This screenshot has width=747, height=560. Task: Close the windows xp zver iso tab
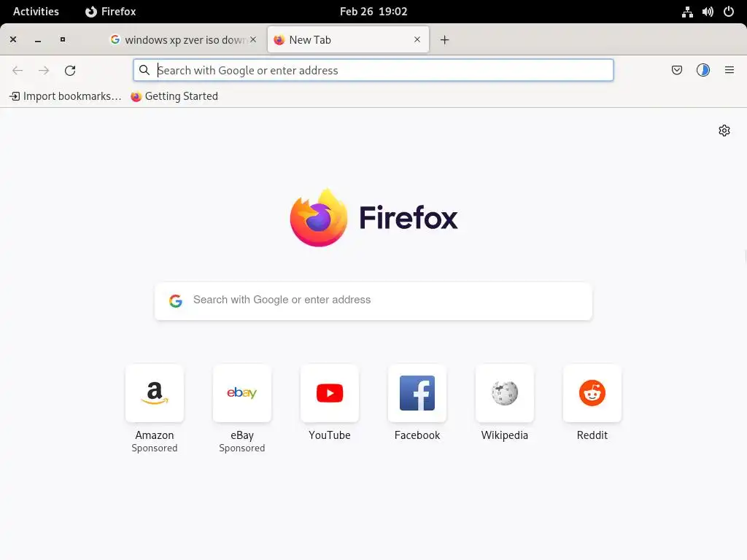pos(253,39)
